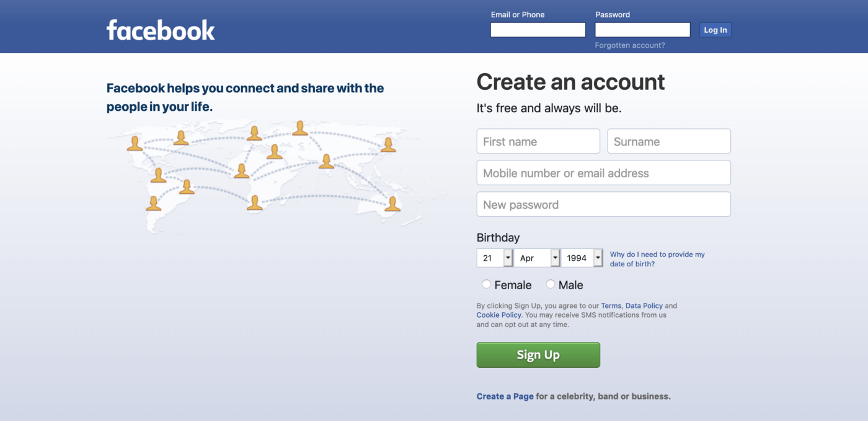This screenshot has width=868, height=423.
Task: Click the Forgotten account? link
Action: [x=630, y=45]
